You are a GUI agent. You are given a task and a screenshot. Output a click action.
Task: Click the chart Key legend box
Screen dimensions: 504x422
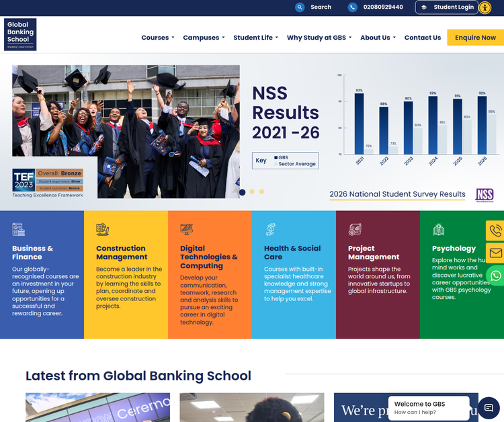[285, 161]
